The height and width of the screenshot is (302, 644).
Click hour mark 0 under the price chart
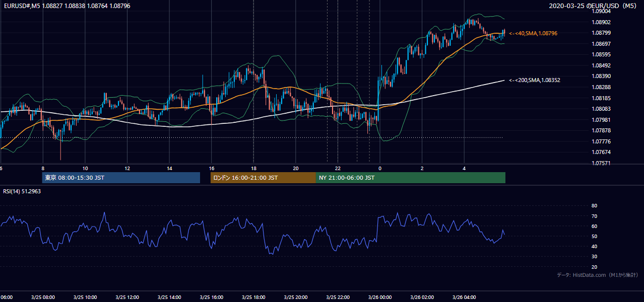coord(380,169)
